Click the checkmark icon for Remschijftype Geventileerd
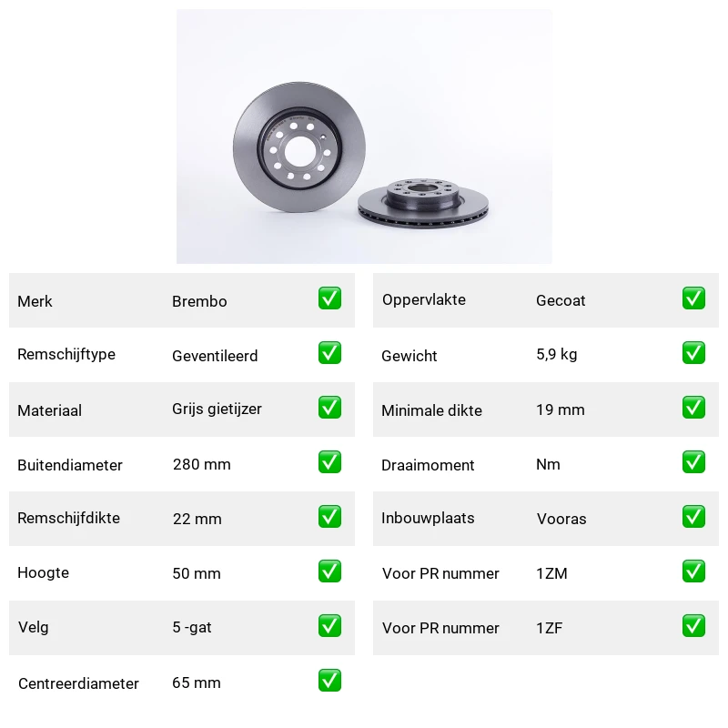 329,353
